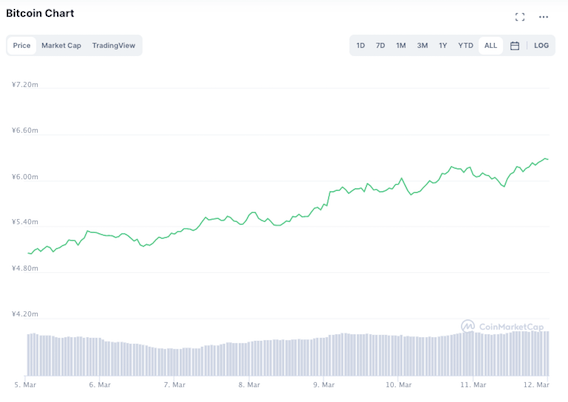Select the 1M time range
568x402 pixels.
(x=401, y=46)
